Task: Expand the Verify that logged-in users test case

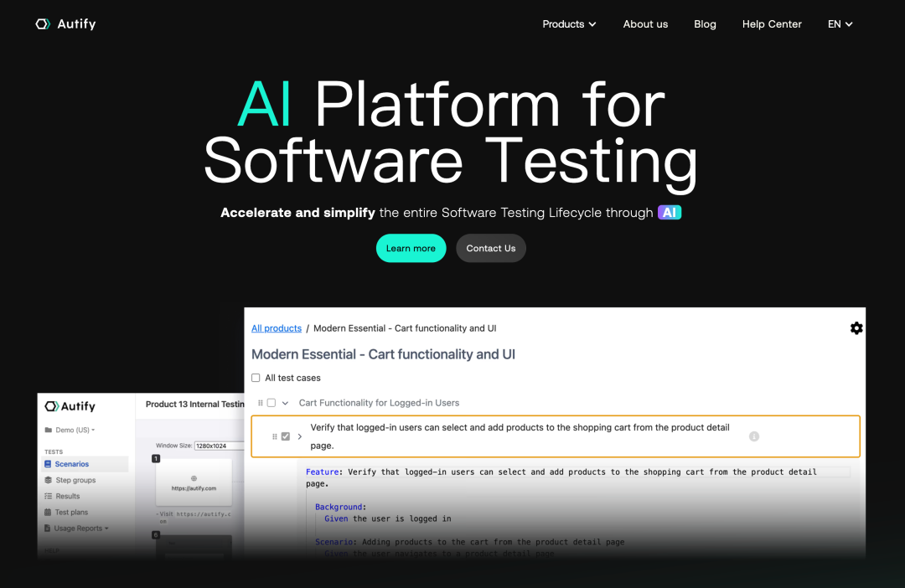Action: (x=299, y=436)
